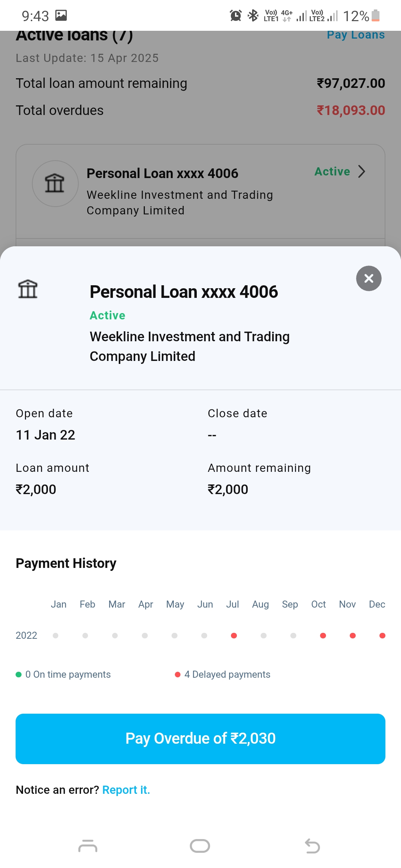Open the Report it link
The width and height of the screenshot is (401, 868).
click(126, 790)
